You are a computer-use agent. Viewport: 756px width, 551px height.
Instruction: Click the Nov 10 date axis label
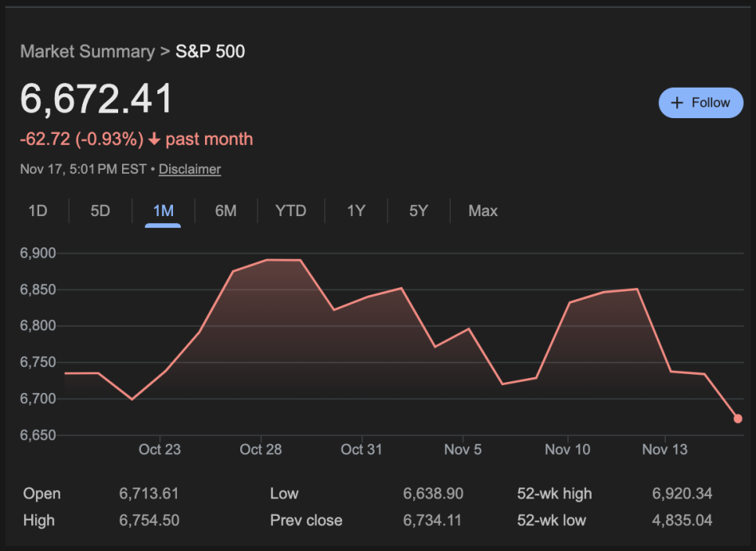[567, 449]
